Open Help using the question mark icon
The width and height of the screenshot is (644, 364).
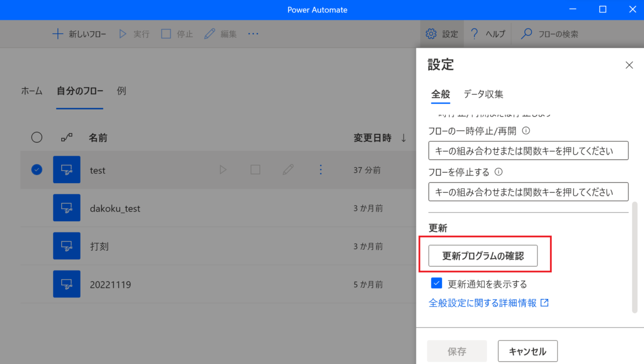[474, 34]
